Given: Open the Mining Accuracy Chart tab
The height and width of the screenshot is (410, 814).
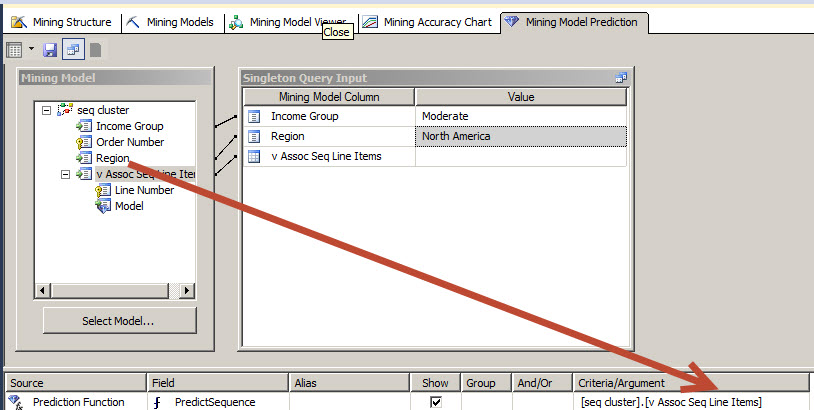Looking at the screenshot, I should (x=428, y=22).
